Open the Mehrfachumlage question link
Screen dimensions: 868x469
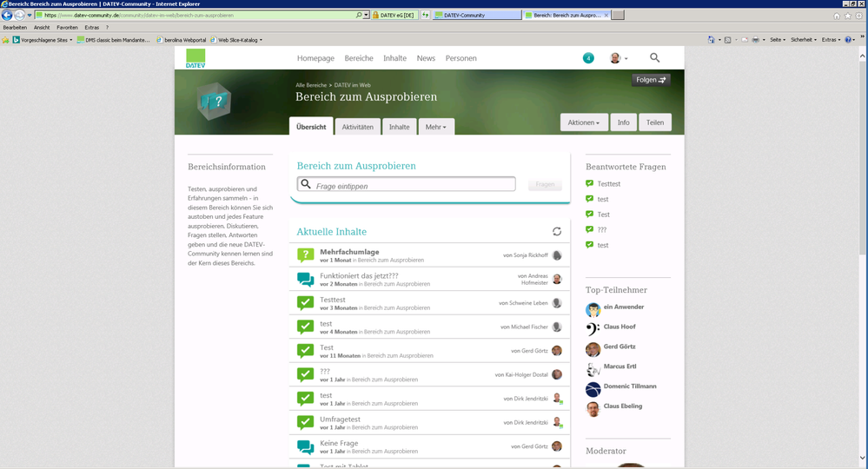point(349,252)
